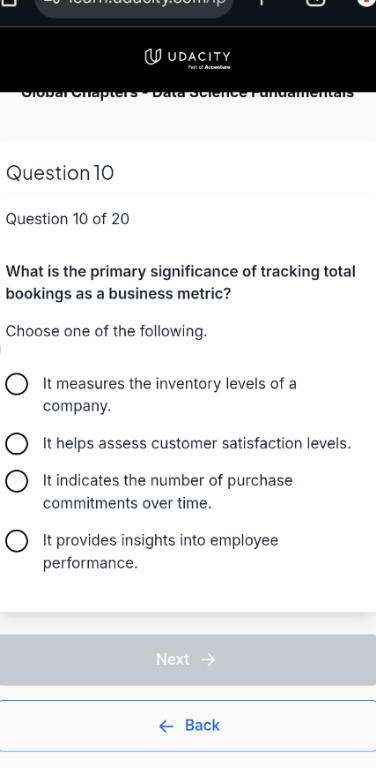The height and width of the screenshot is (768, 376).
Task: Click the Question 10 heading
Action: [60, 173]
